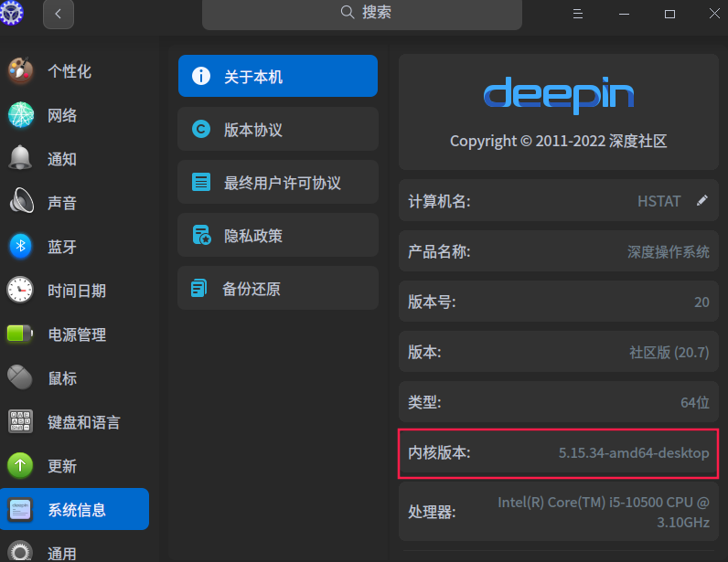Select the 键盘和语言 sidebar label
Image resolution: width=728 pixels, height=562 pixels.
tap(84, 422)
